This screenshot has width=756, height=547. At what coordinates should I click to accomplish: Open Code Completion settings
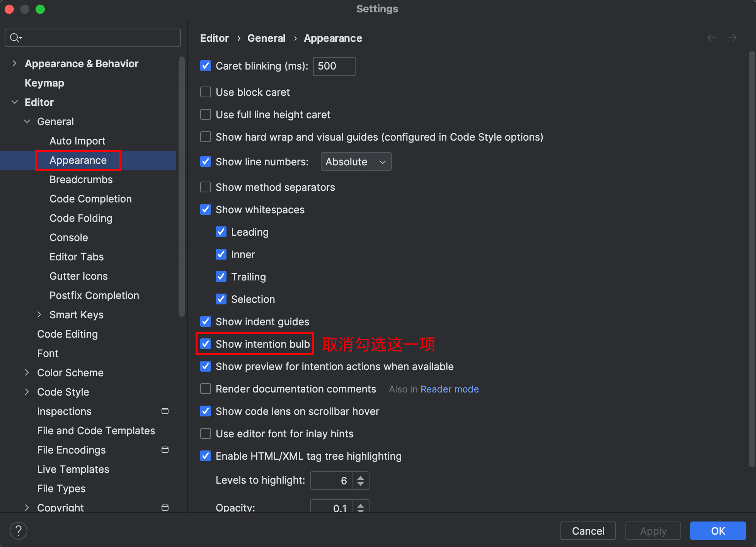(90, 199)
